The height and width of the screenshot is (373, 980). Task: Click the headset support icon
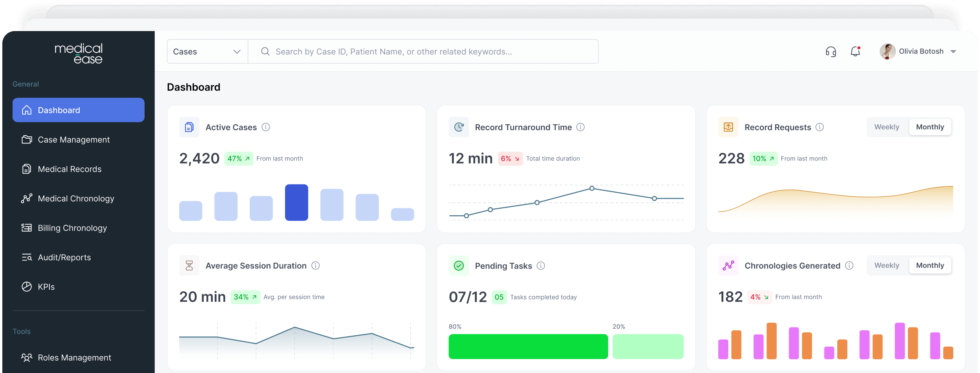[x=831, y=52]
